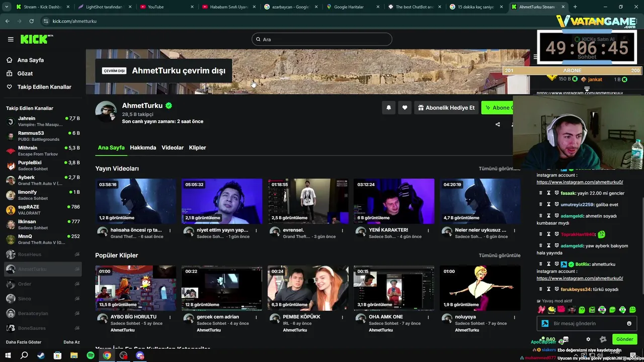This screenshot has height=362, width=644.
Task: Open the 'evrensel.' video thumbnail
Action: 308,201
